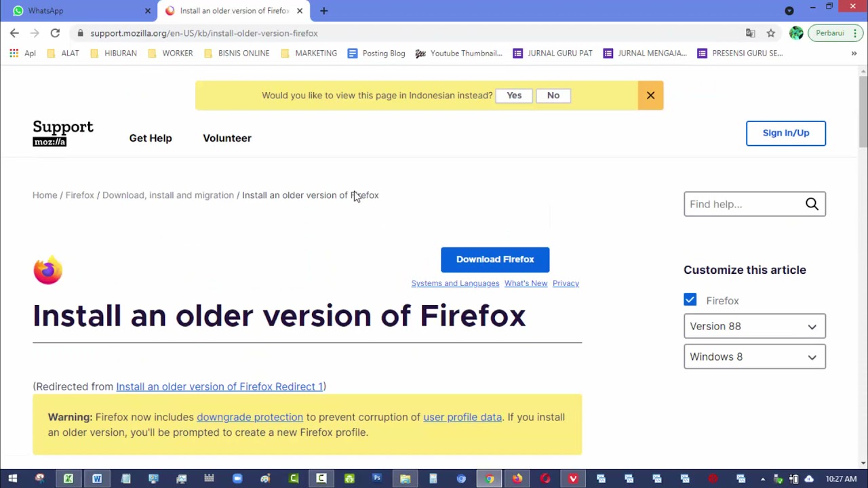Image resolution: width=868 pixels, height=488 pixels.
Task: Open the downgrade protection link
Action: 250,417
